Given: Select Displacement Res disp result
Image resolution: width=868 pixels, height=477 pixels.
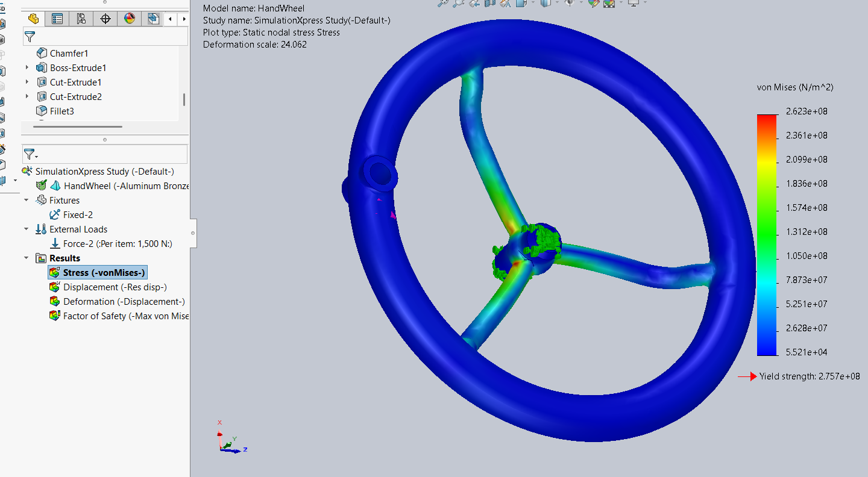Looking at the screenshot, I should [115, 287].
